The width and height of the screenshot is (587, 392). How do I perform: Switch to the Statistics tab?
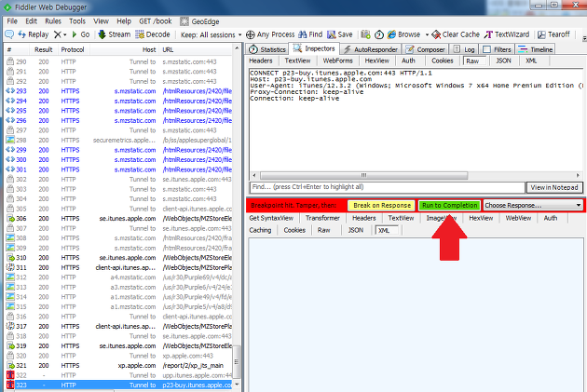(x=267, y=49)
